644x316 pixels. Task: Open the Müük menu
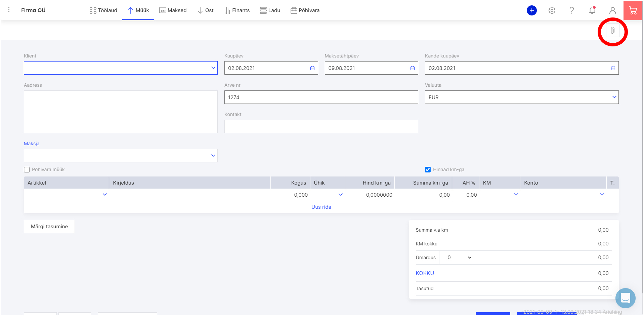pyautogui.click(x=138, y=10)
